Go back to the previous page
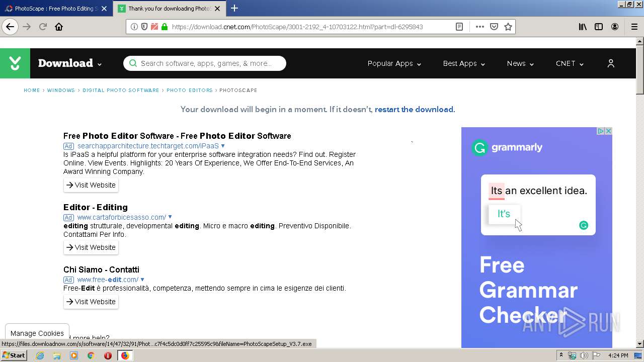Image resolution: width=644 pixels, height=362 pixels. point(10,27)
